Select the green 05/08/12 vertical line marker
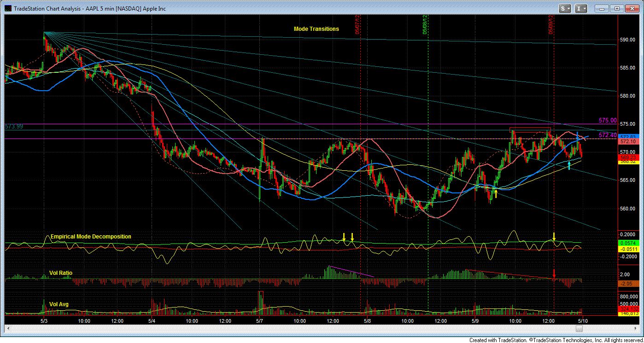 [x=426, y=24]
